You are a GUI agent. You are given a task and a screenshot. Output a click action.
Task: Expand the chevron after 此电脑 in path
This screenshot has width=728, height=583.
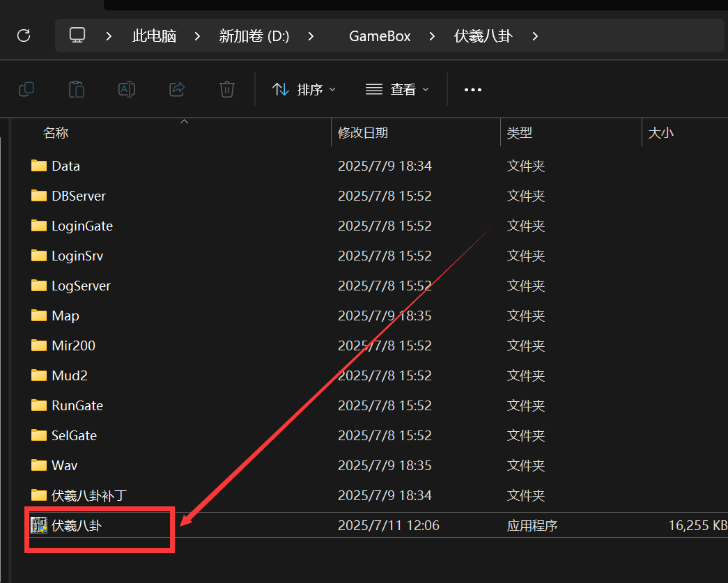point(197,36)
